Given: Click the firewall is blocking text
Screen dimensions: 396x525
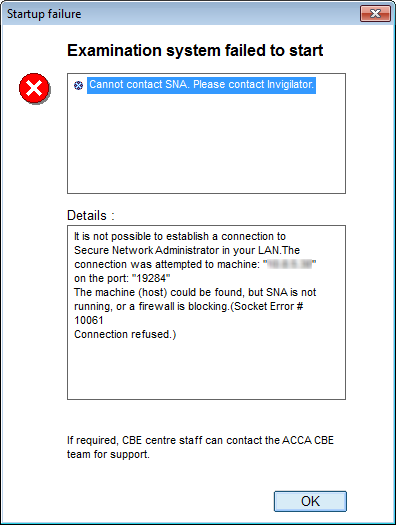Looking at the screenshot, I should [x=183, y=306].
